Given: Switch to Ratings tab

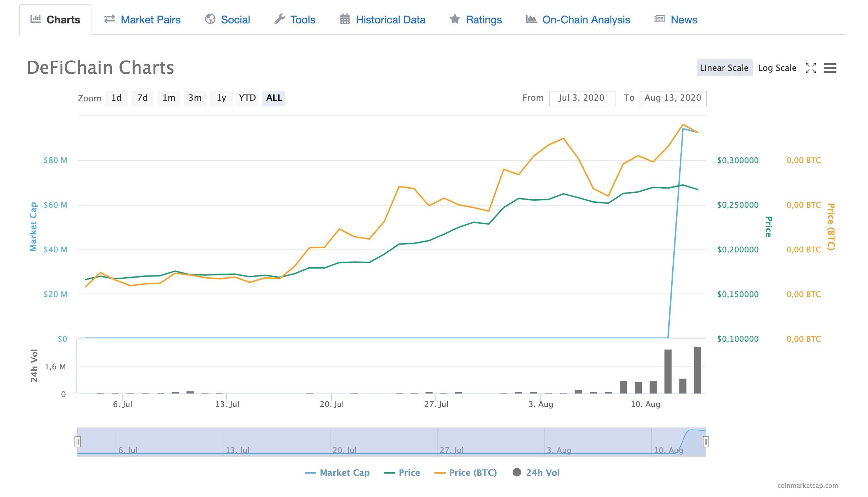Looking at the screenshot, I should click(475, 19).
